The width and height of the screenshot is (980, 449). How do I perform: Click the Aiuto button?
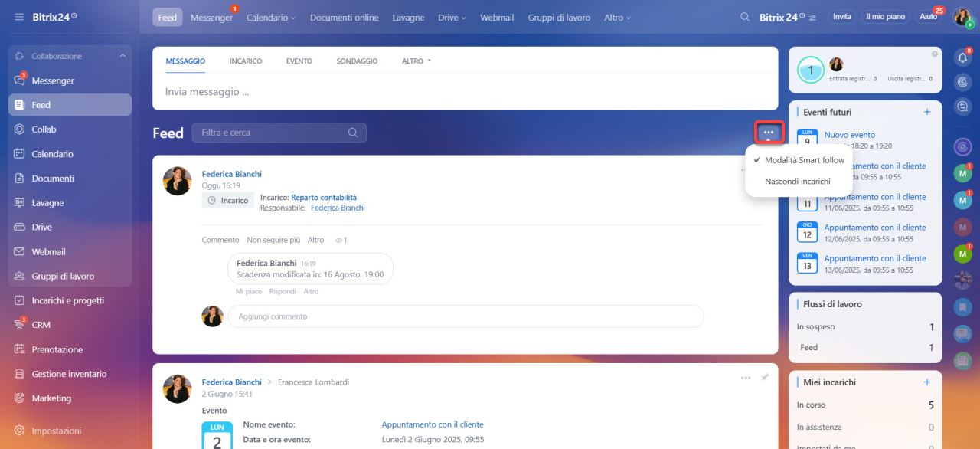click(928, 17)
